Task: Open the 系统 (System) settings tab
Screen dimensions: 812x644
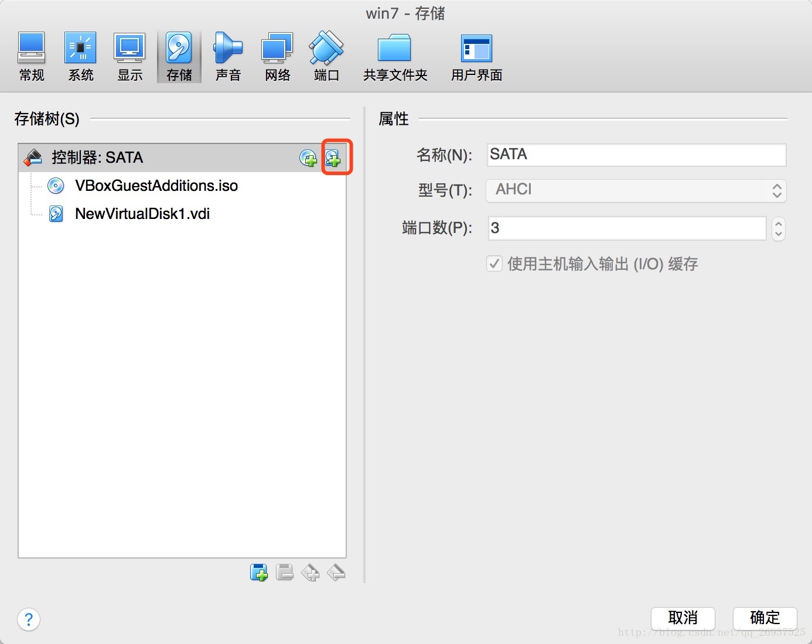Action: tap(81, 57)
